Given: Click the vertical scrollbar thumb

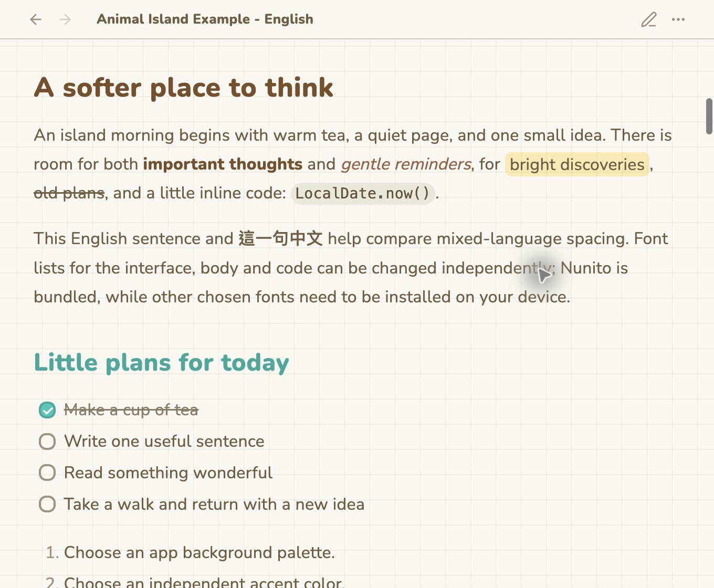Looking at the screenshot, I should coord(709,116).
